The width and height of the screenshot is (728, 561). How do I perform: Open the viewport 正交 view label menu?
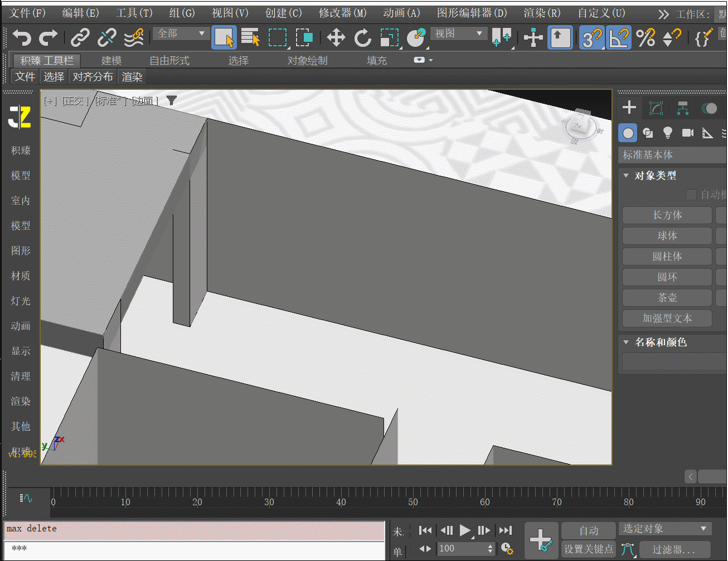coord(75,101)
